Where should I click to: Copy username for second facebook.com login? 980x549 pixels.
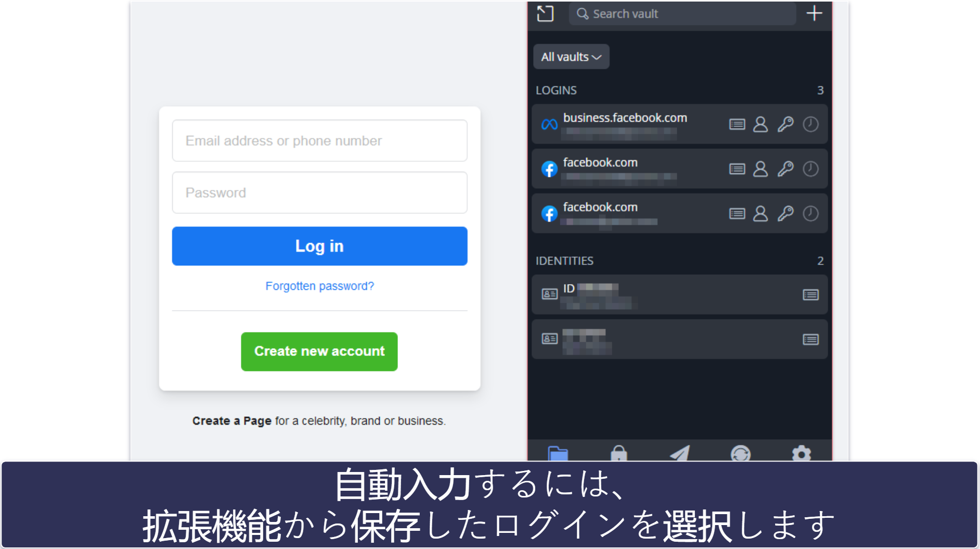pos(760,214)
